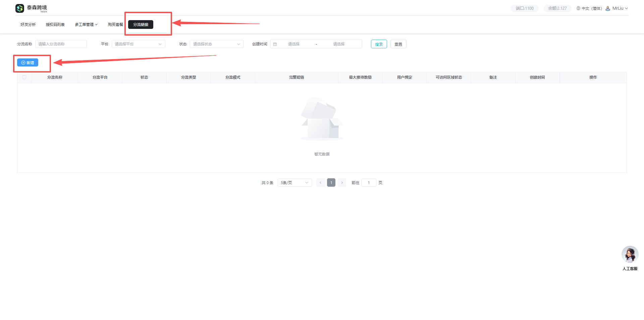Click the globe language icon

pos(578,8)
